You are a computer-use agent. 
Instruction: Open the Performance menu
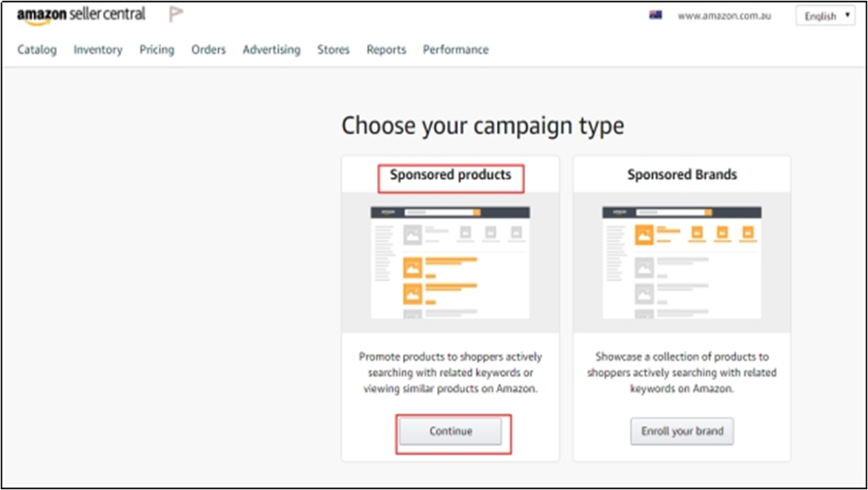point(455,50)
